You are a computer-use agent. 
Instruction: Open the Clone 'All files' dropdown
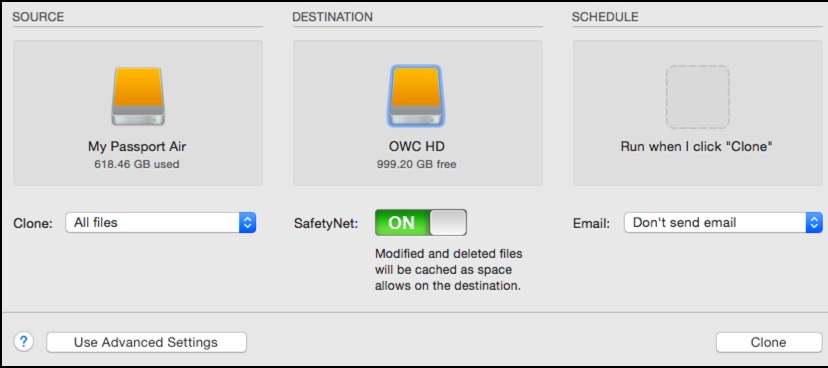(161, 223)
